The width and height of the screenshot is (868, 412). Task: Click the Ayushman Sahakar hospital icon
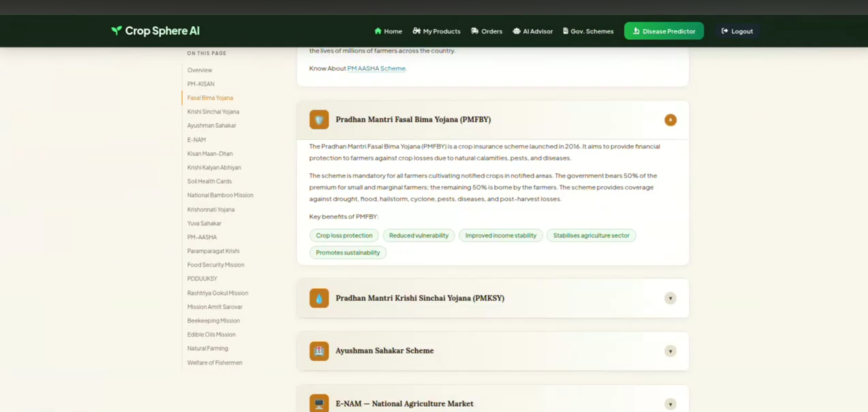pyautogui.click(x=319, y=351)
